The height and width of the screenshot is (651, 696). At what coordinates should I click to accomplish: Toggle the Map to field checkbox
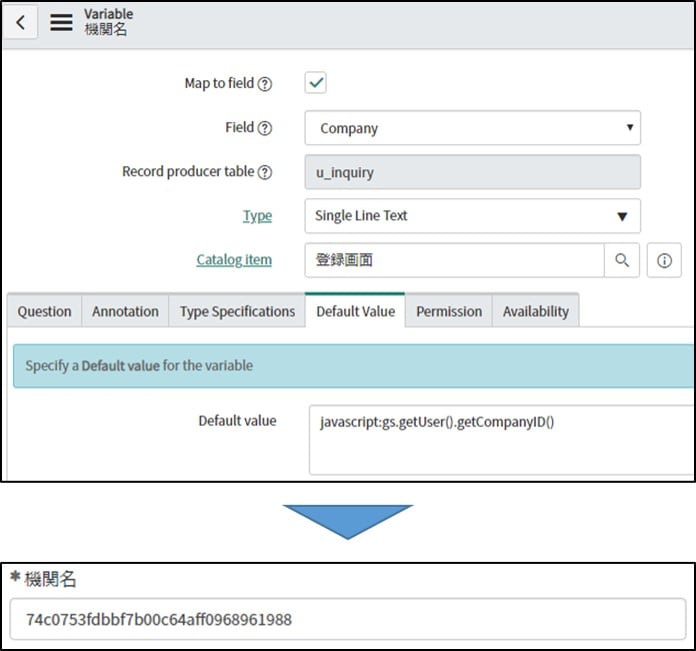pos(316,83)
